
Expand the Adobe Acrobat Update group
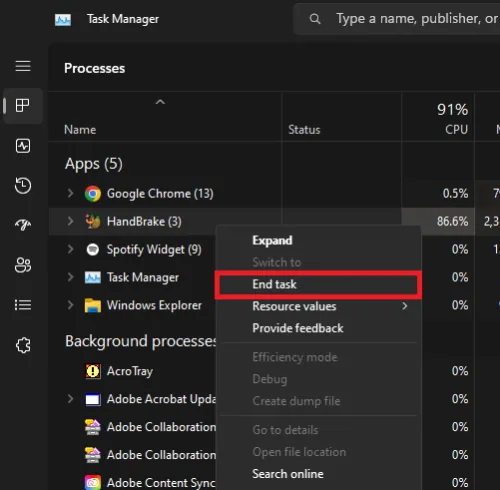tap(70, 399)
